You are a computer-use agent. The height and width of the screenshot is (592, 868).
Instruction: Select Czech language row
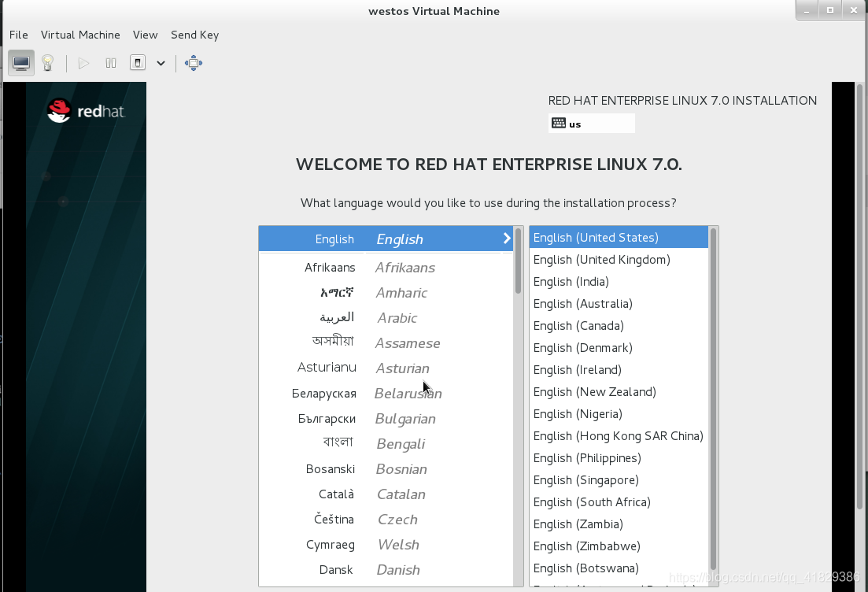[x=386, y=520]
